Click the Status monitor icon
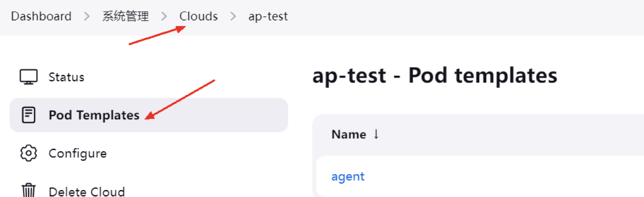Screen dimensions: 644x197 (28, 77)
